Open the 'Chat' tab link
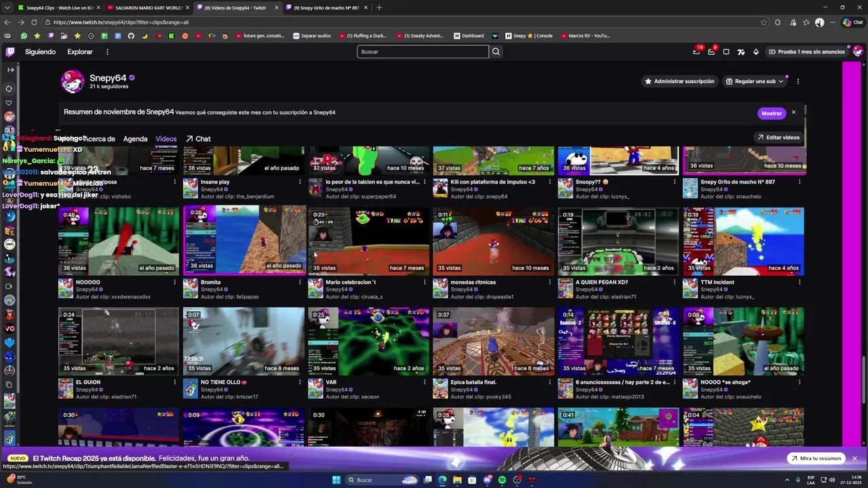The image size is (868, 488). (198, 139)
